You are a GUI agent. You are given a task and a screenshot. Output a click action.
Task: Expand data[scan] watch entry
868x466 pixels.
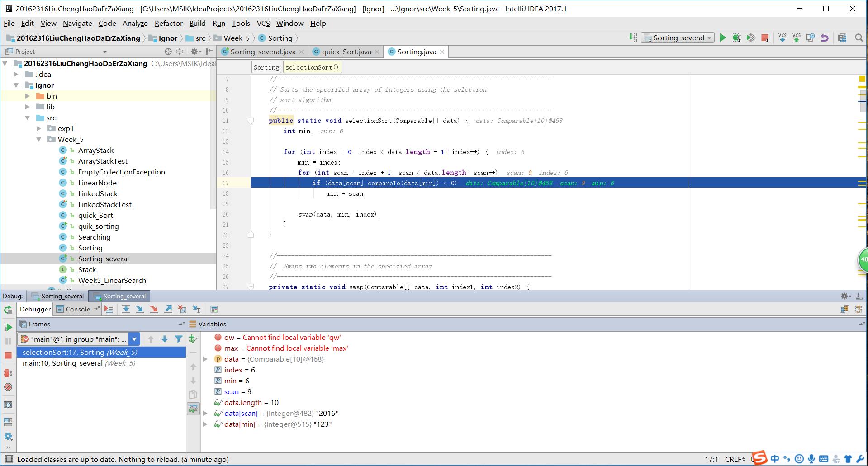pos(205,413)
